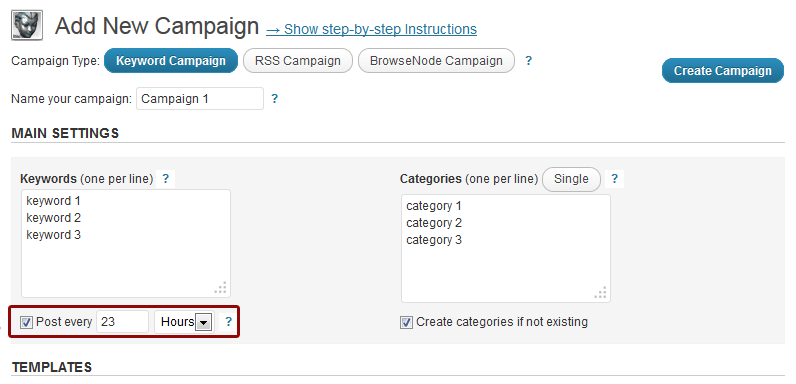Open the Hours interval dropdown
796x384 pixels.
[x=184, y=322]
